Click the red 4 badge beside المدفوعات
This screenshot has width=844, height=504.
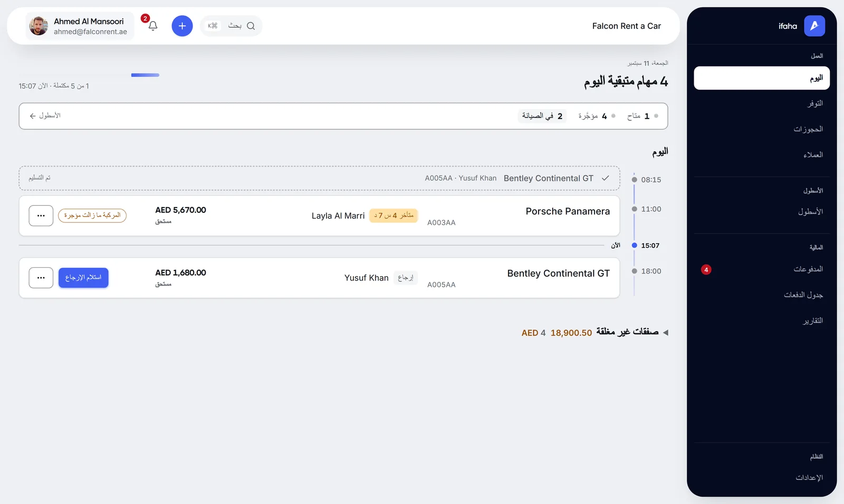(706, 269)
